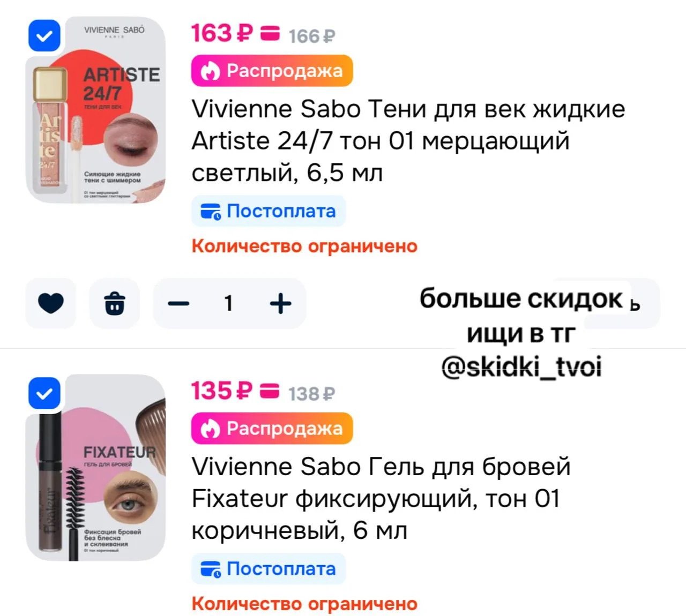Image resolution: width=686 pixels, height=616 pixels.
Task: Uncheck the Artiste 24/7 eyeshadow item checkbox
Action: (44, 36)
